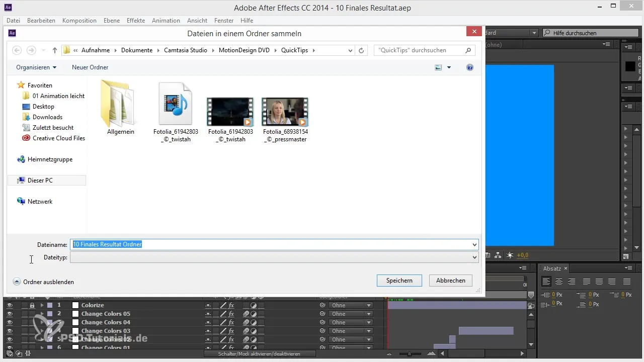Image resolution: width=644 pixels, height=362 pixels.
Task: Open Creative Cloud Files in sidebar
Action: (54, 138)
